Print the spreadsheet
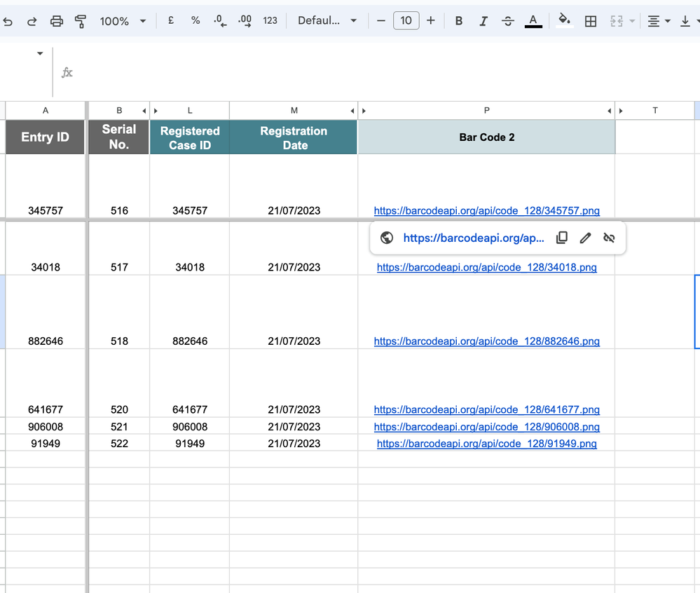Screen dimensions: 700x593 click(x=56, y=21)
